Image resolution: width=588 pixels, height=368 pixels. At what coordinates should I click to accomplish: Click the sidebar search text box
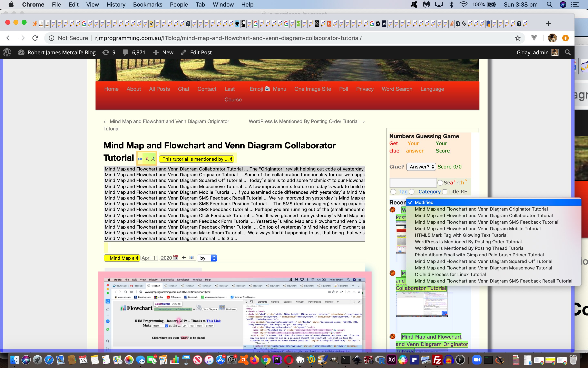[x=413, y=183]
